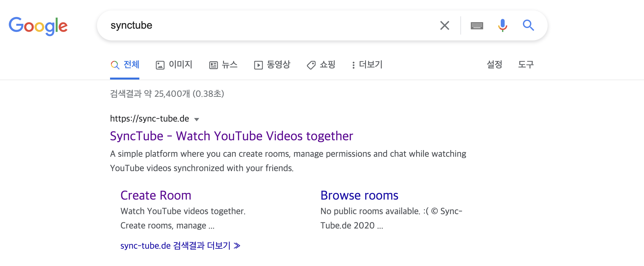Click the snippet text starting 'A simple platform'

click(x=288, y=161)
